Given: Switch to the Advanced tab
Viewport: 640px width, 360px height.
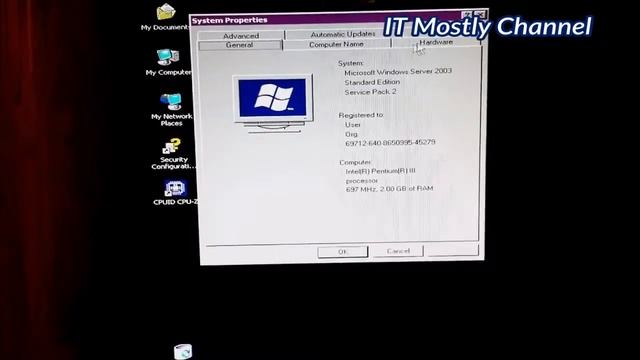Looking at the screenshot, I should pos(241,36).
